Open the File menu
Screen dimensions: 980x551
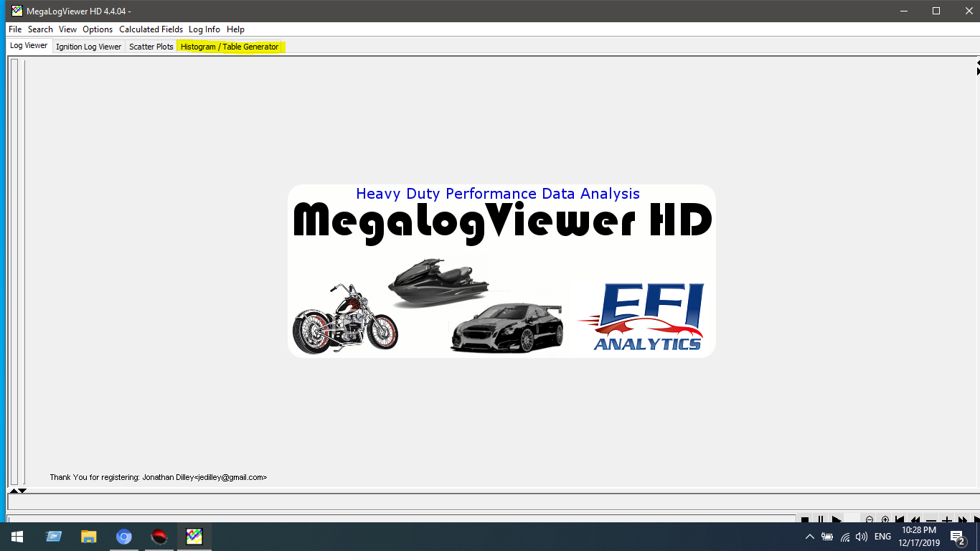tap(15, 29)
